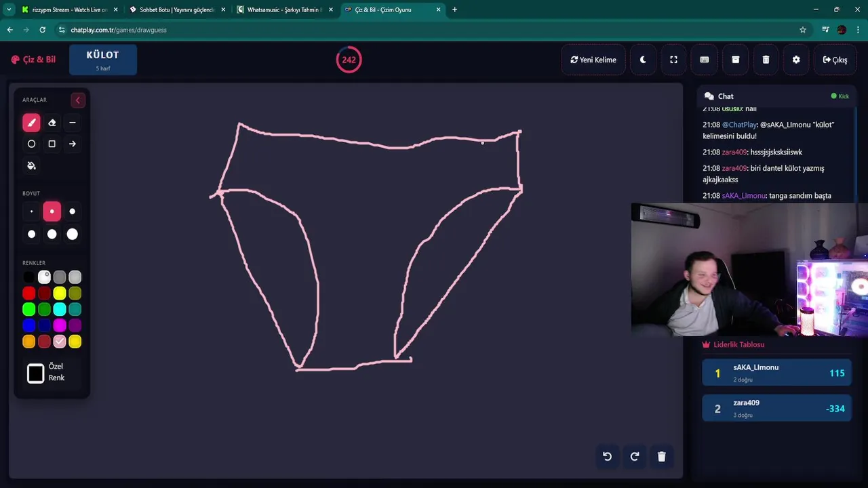Close the Sohbet Botu tab
The width and height of the screenshot is (868, 488).
(x=223, y=9)
